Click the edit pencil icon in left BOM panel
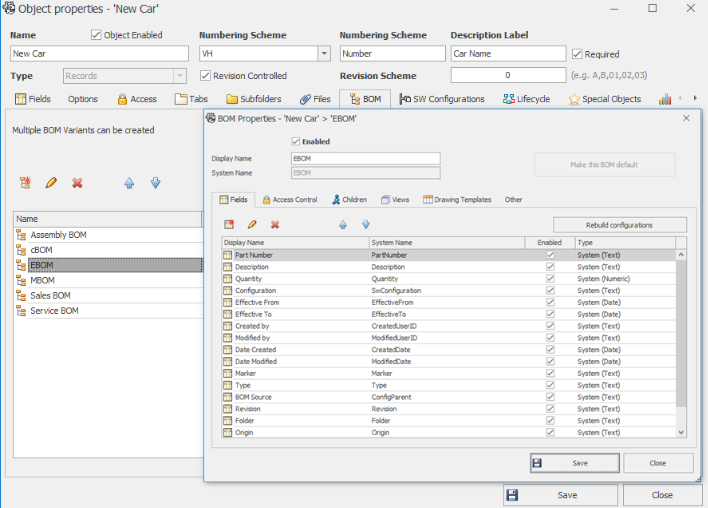Image resolution: width=708 pixels, height=508 pixels. coord(51,183)
